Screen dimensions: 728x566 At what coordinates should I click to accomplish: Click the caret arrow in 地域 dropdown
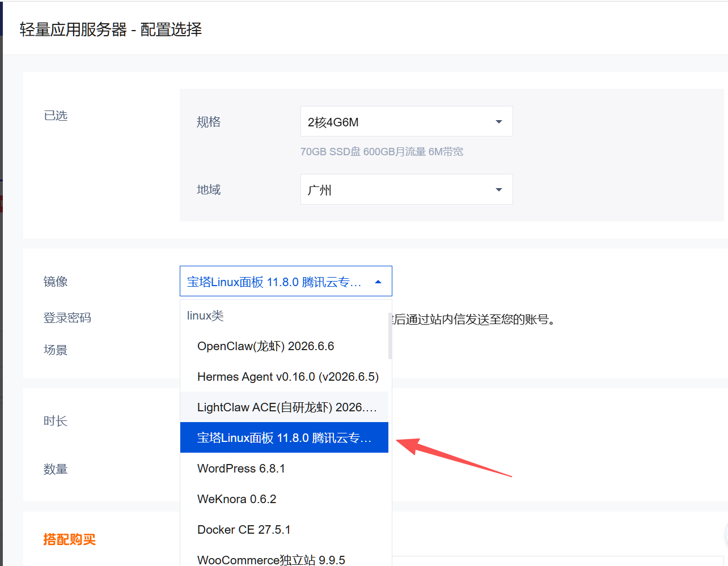(499, 190)
